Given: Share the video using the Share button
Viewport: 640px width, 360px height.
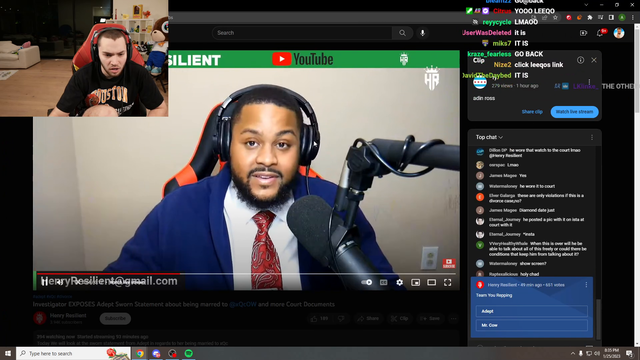Looking at the screenshot, I should 368,318.
